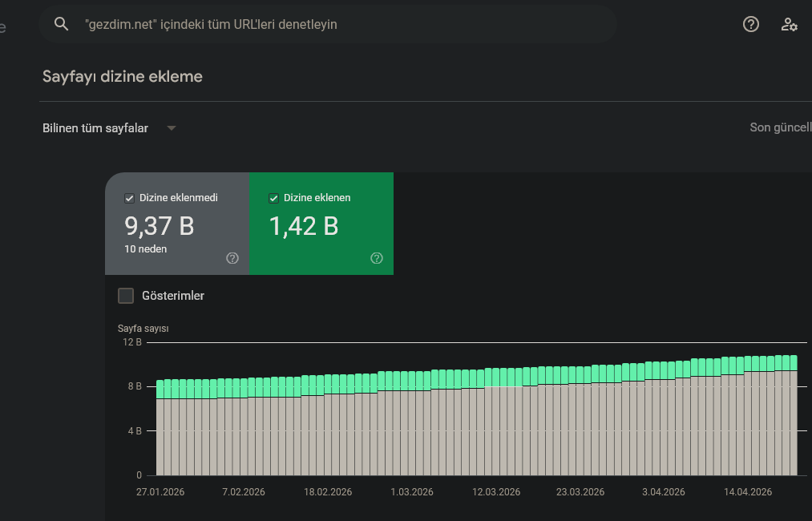
Task: Select the 1,42 B indexed card
Action: pyautogui.click(x=321, y=223)
